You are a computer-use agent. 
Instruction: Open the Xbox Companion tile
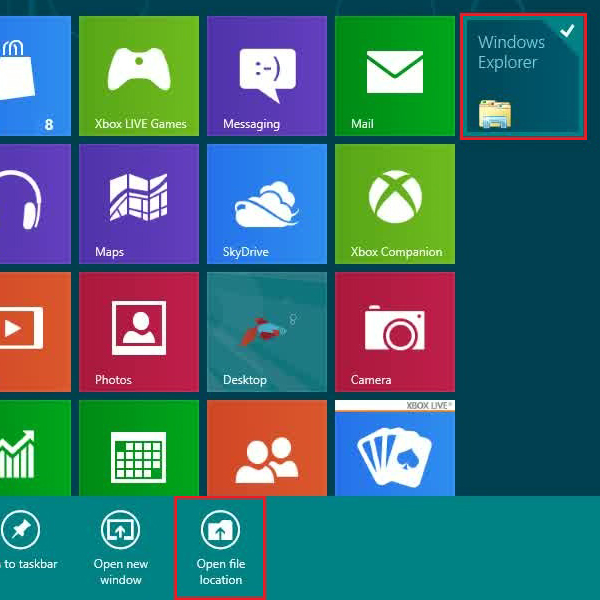[x=395, y=204]
